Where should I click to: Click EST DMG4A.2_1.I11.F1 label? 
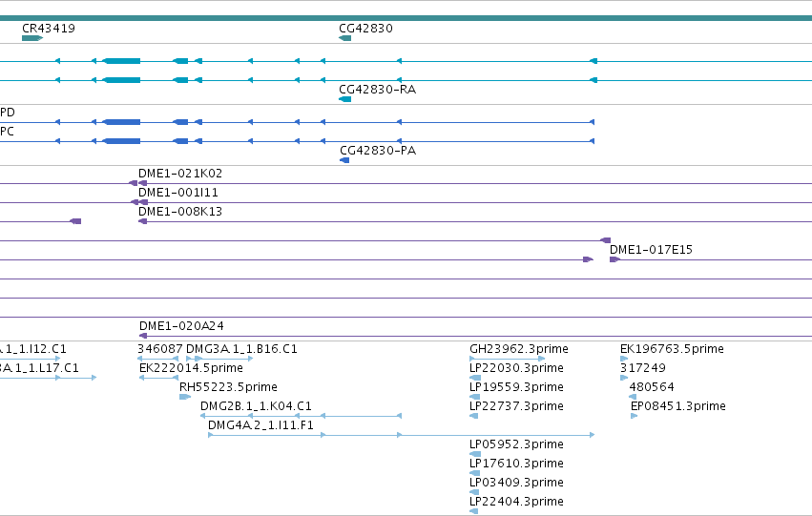260,425
